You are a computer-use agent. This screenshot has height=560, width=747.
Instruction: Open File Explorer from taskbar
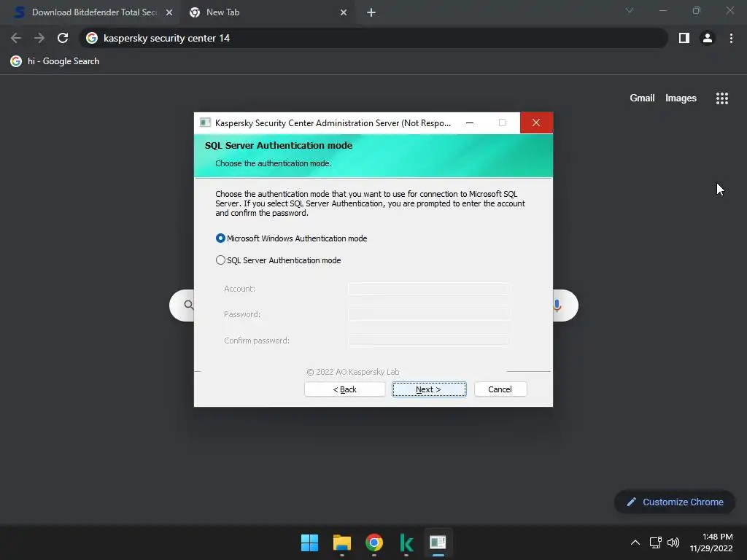(342, 542)
